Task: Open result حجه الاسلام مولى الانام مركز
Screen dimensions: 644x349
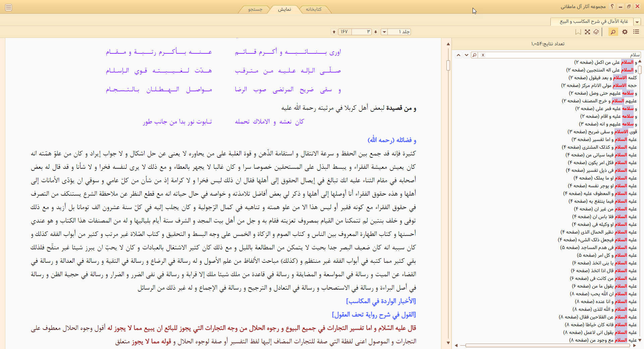Action: tap(599, 86)
